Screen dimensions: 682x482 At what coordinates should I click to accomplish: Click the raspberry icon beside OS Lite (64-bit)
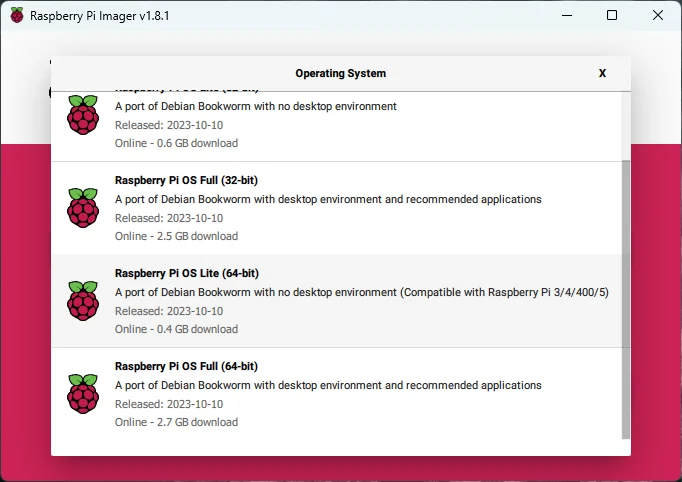[83, 301]
